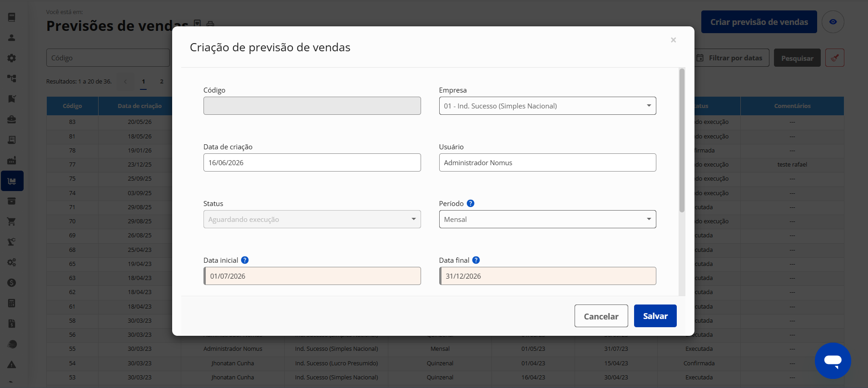This screenshot has width=868, height=388.
Task: Click the disabled Código field in dialog
Action: [x=312, y=106]
